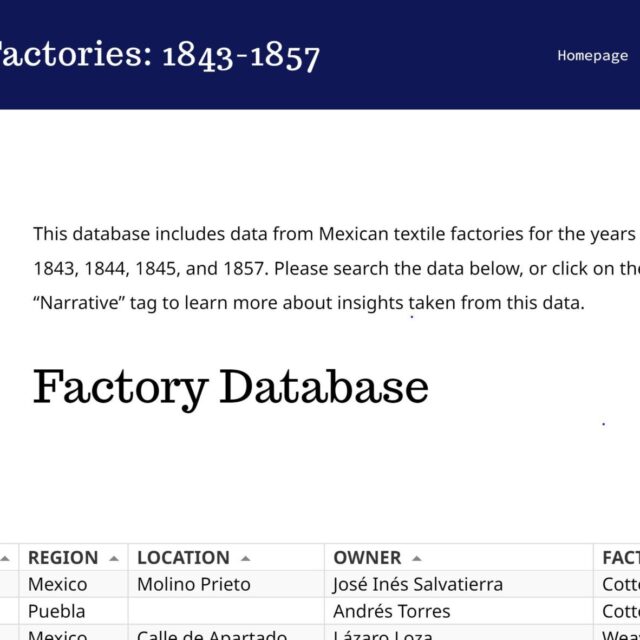Click 'Mexico' region in first row
Image resolution: width=640 pixels, height=640 pixels.
pyautogui.click(x=57, y=585)
